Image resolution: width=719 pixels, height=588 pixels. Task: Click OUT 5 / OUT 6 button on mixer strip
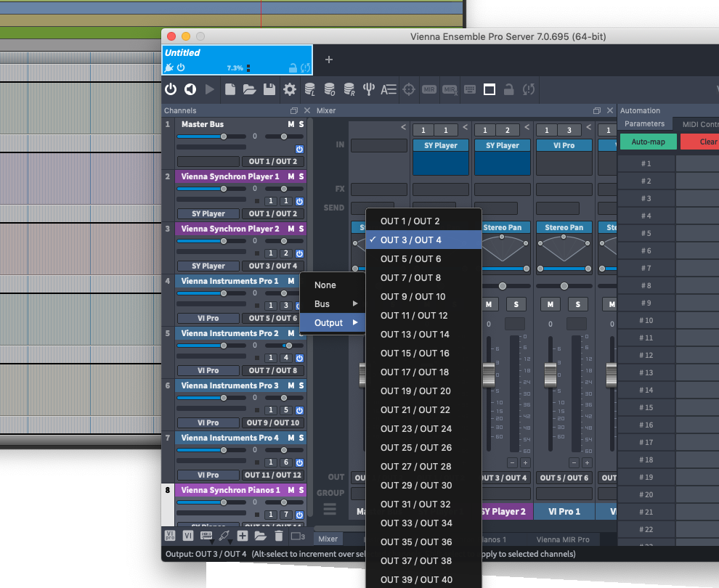564,478
